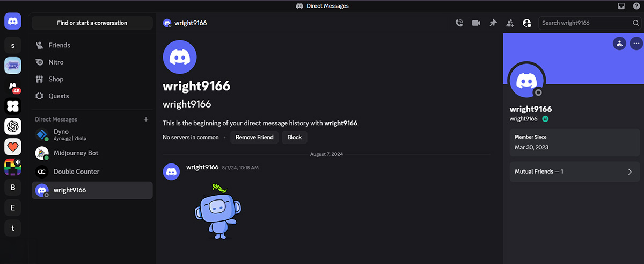Click the large avatar in profile panel

click(526, 81)
